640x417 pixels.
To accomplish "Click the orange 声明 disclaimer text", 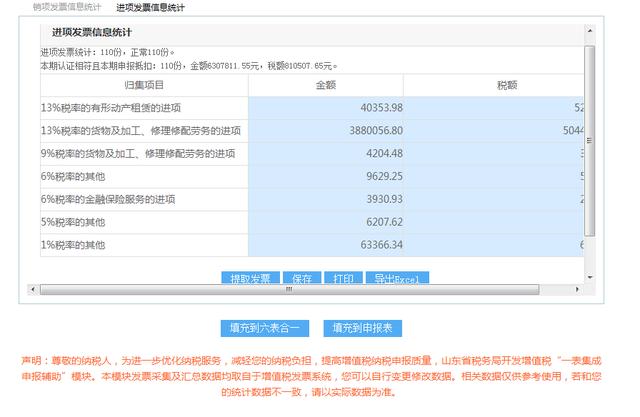I will (311, 376).
